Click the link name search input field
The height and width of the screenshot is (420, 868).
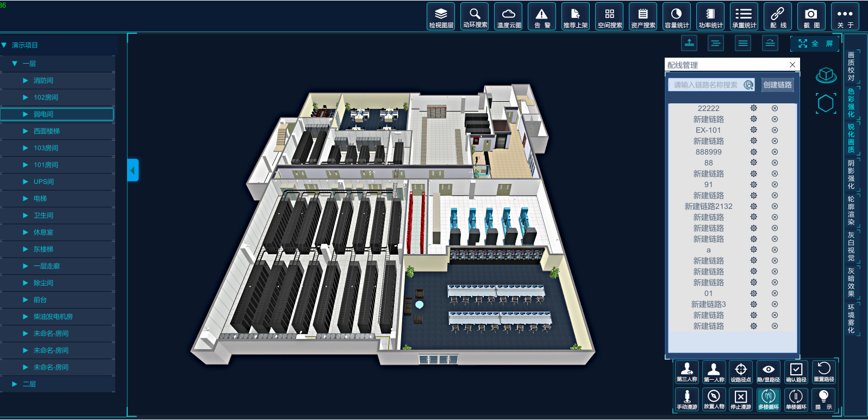706,85
